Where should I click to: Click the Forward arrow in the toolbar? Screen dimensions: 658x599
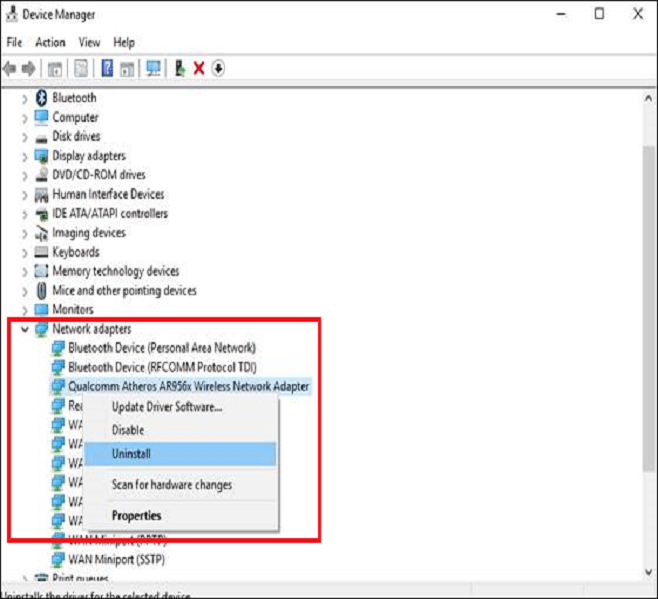[29, 68]
